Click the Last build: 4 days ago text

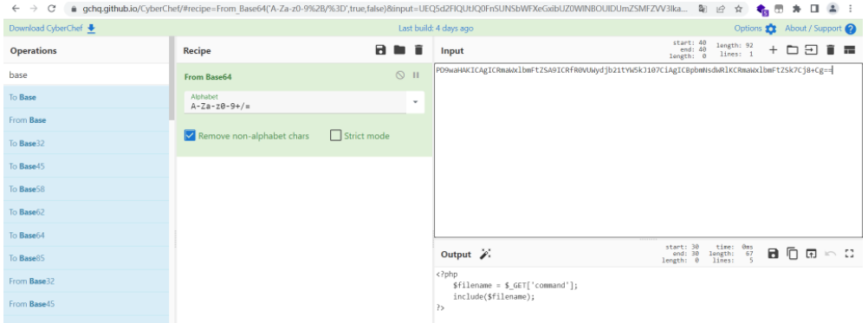(x=436, y=29)
